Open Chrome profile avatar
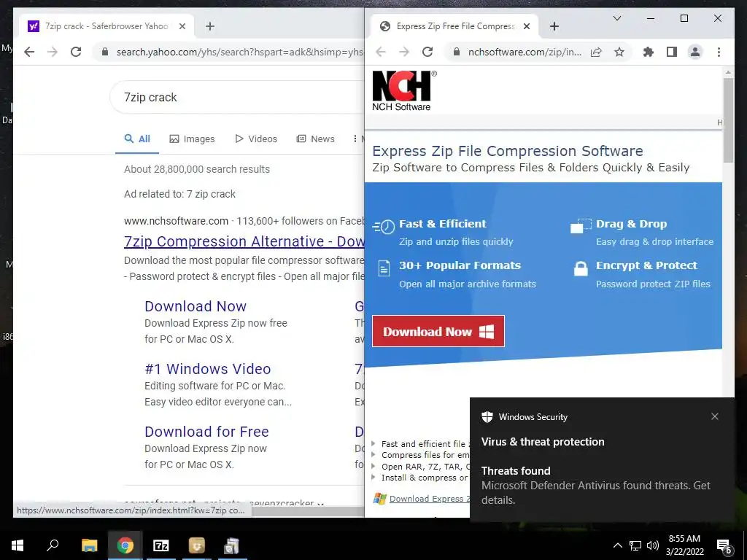 [695, 52]
